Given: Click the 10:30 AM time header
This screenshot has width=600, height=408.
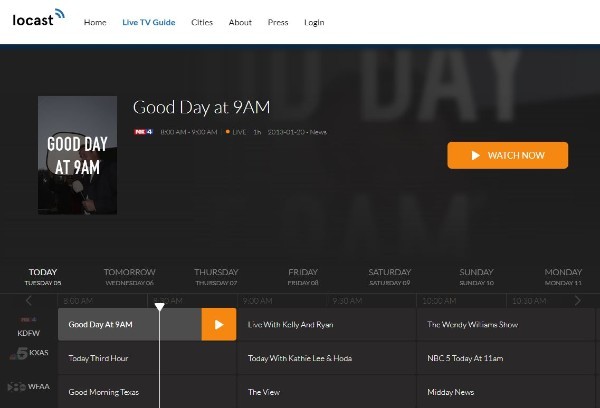Looking at the screenshot, I should click(x=529, y=301).
